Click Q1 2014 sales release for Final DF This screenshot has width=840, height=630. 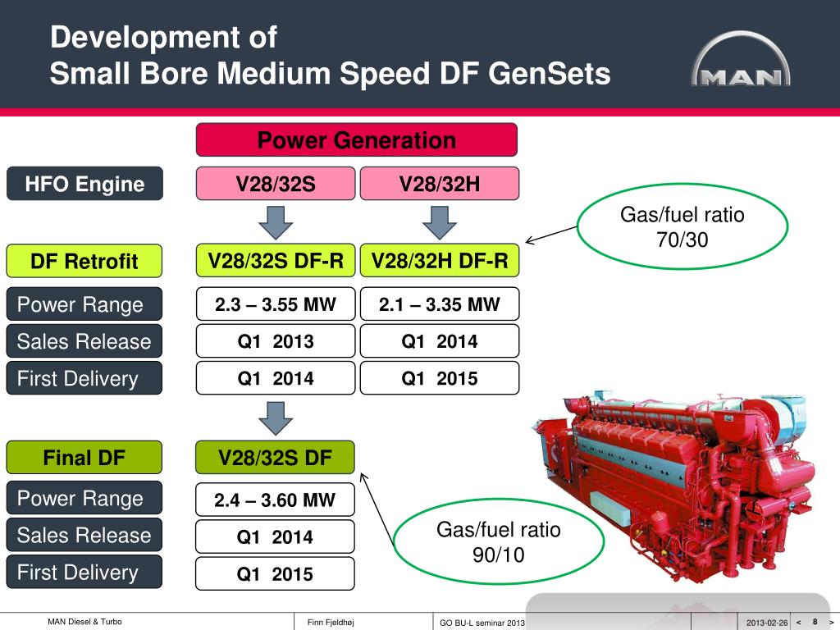pyautogui.click(x=275, y=536)
